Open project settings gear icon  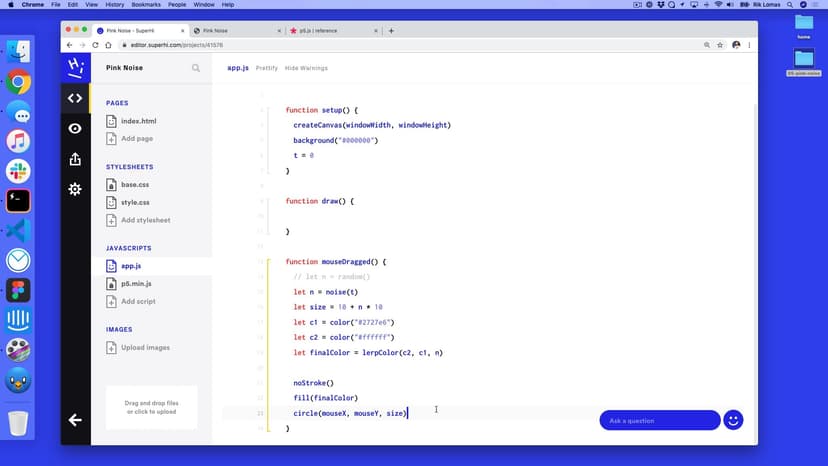click(x=75, y=189)
